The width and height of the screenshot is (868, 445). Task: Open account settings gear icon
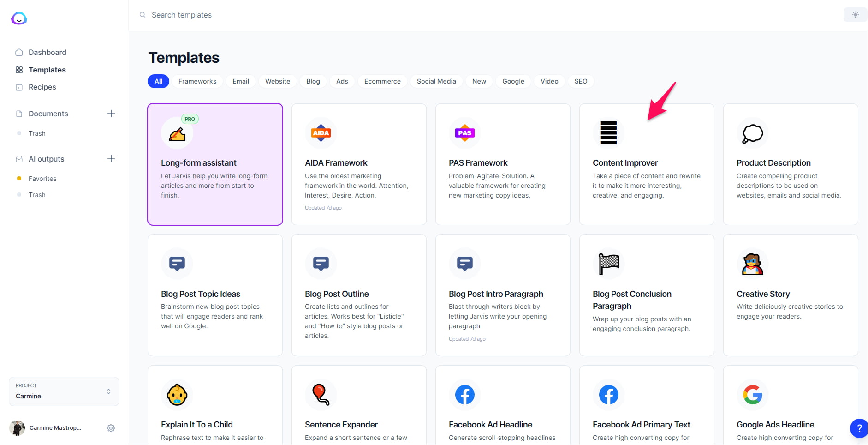111,428
